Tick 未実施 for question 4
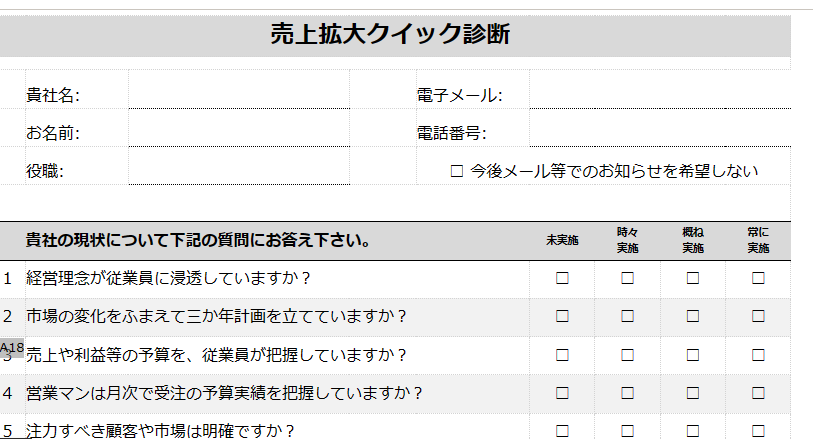Viewport: 813px width, 439px height. (x=562, y=393)
